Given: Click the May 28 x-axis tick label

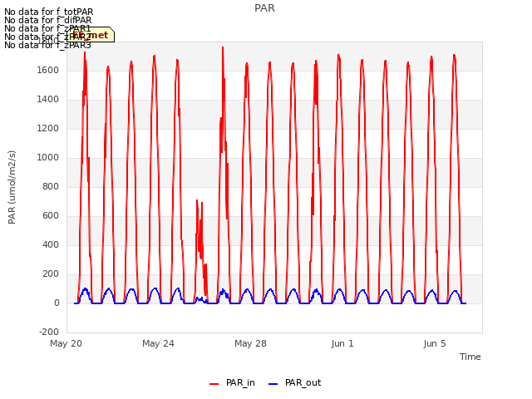Looking at the screenshot, I should pos(250,343).
